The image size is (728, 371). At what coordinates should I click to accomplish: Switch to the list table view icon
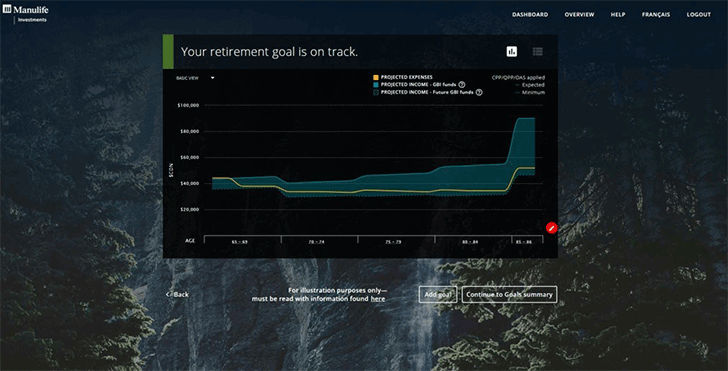point(538,52)
